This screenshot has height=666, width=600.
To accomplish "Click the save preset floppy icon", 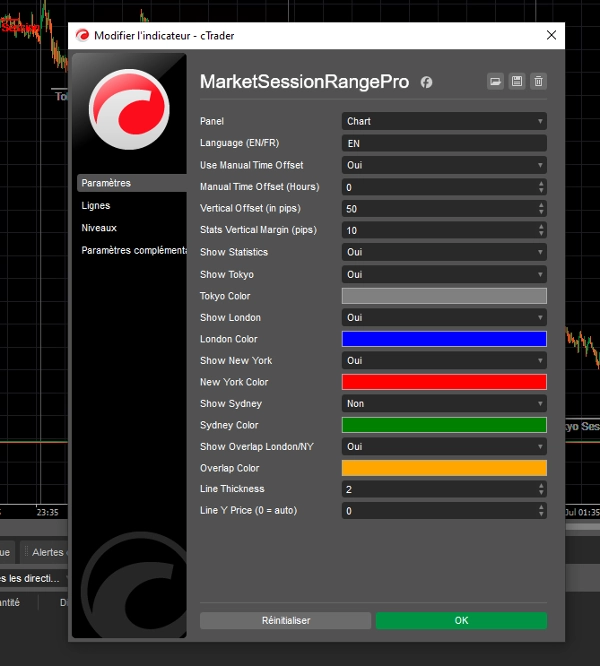I will click(x=517, y=81).
